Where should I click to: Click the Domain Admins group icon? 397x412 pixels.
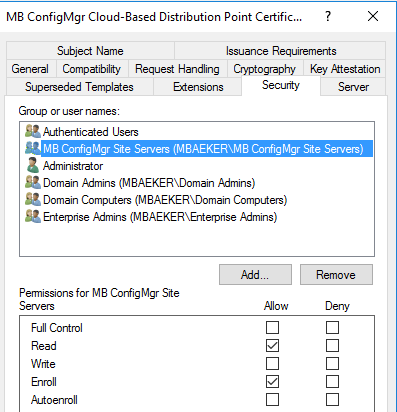click(x=33, y=182)
